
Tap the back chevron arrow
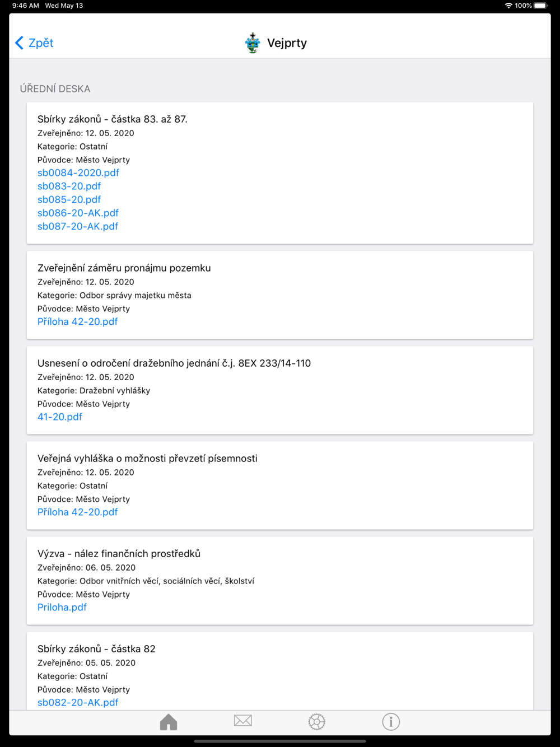point(19,43)
